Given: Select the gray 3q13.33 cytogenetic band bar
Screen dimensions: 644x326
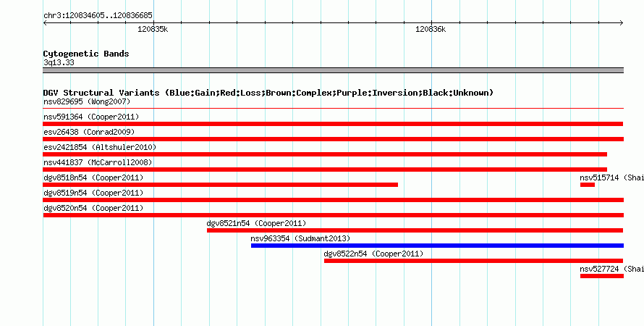Looking at the screenshot, I should (x=333, y=70).
